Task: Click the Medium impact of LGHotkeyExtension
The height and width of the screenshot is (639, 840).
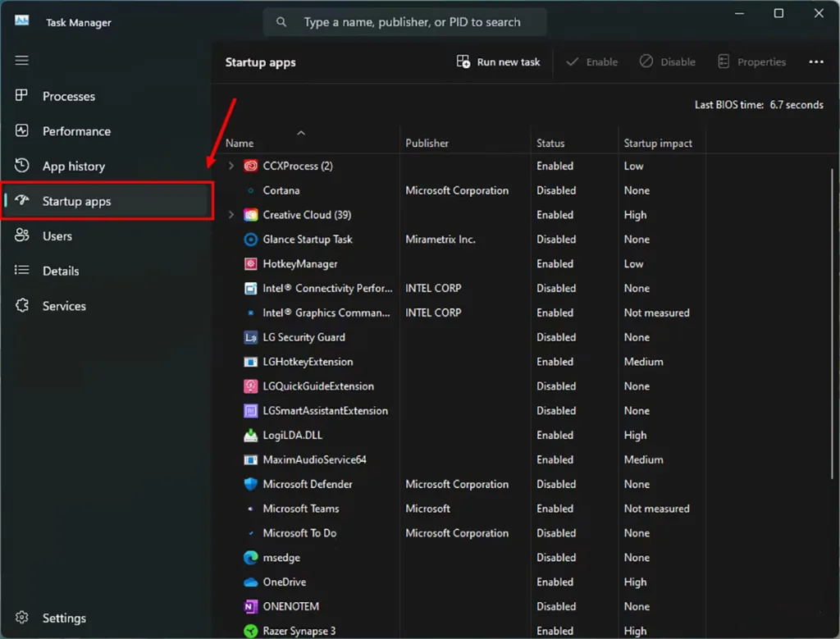Action: coord(643,362)
